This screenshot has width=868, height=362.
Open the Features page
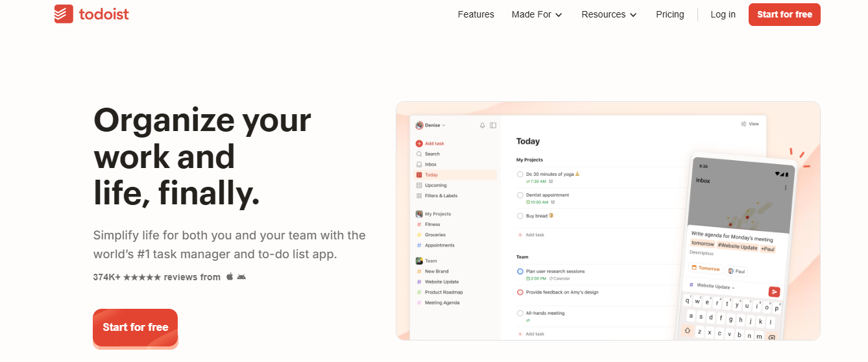(476, 14)
